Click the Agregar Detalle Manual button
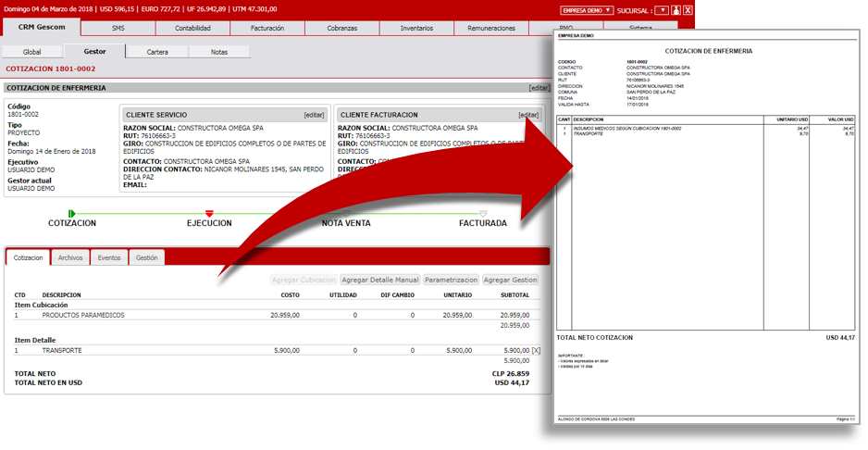Viewport: 868px width, 450px height. pyautogui.click(x=379, y=280)
